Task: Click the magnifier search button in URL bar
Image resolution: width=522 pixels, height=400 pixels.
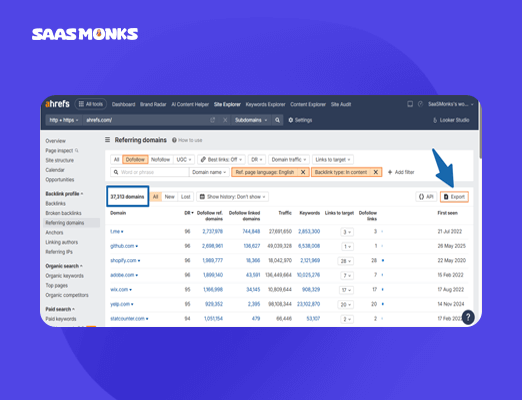Action: [x=277, y=120]
